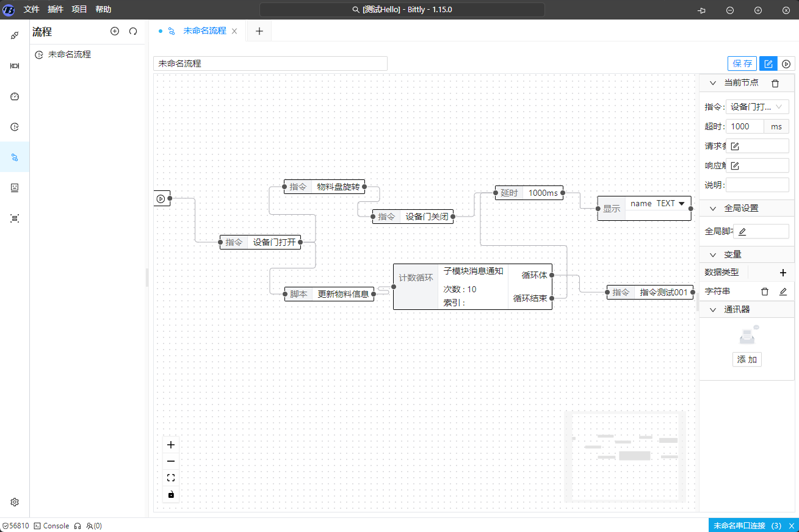
Task: Click the 保存 button
Action: tap(742, 63)
